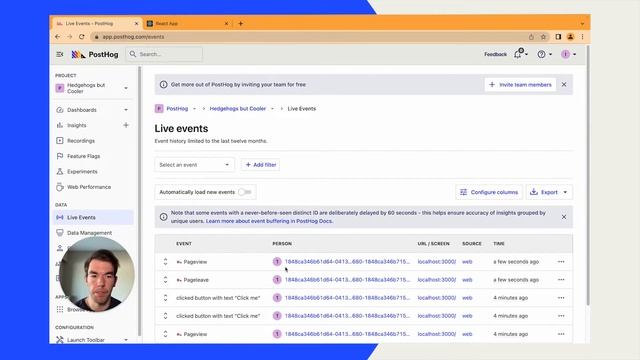Click the Add filter button

[x=260, y=164]
